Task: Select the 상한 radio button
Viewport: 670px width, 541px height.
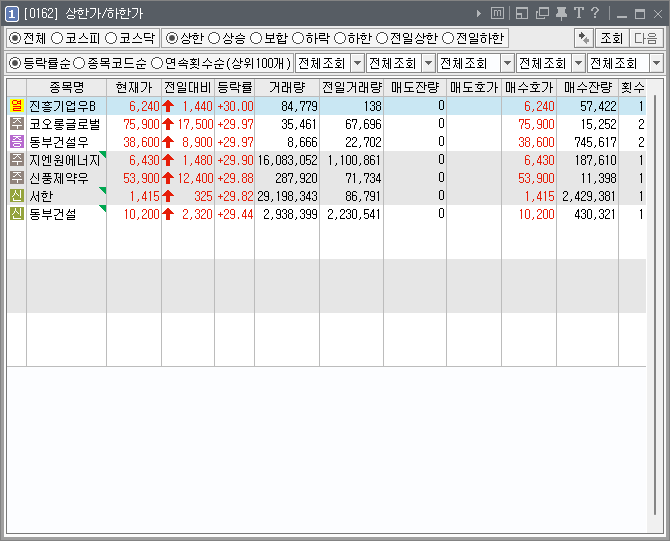Action: click(x=172, y=38)
